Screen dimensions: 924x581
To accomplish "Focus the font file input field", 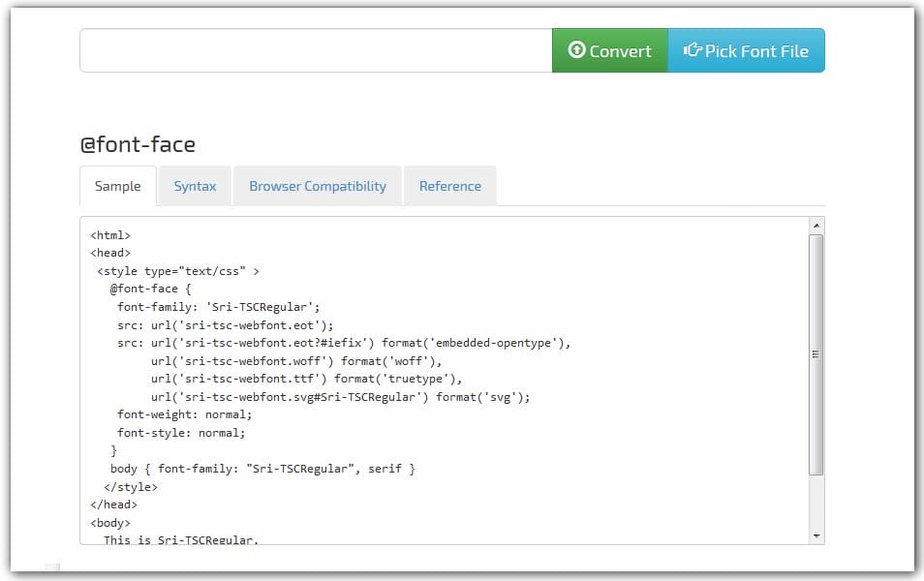I will point(316,50).
